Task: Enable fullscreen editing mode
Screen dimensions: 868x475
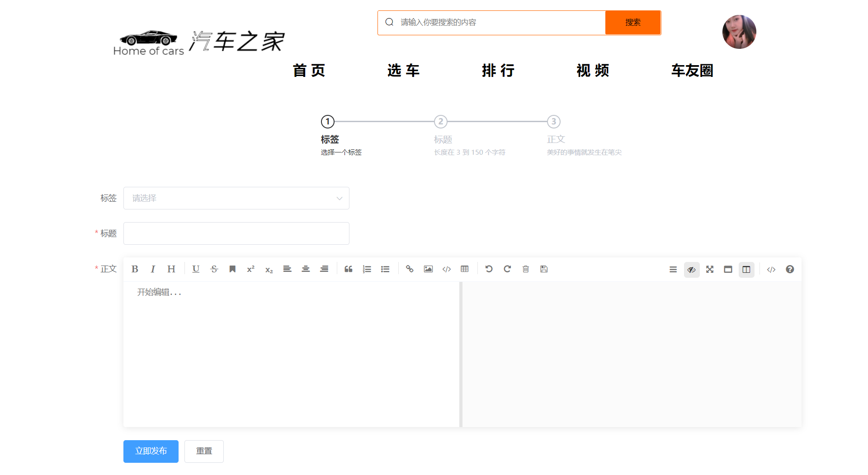Action: (710, 269)
